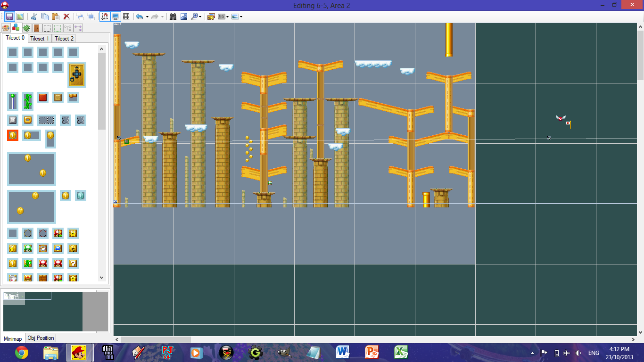Expand the zoom level dropdown arrow
Screen dimensions: 644x362
(200, 16)
